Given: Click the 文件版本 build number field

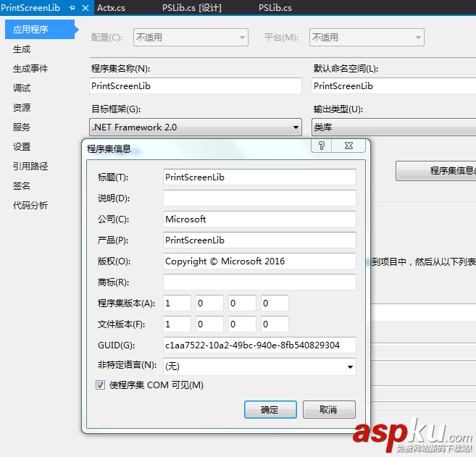Looking at the screenshot, I should (x=242, y=324).
